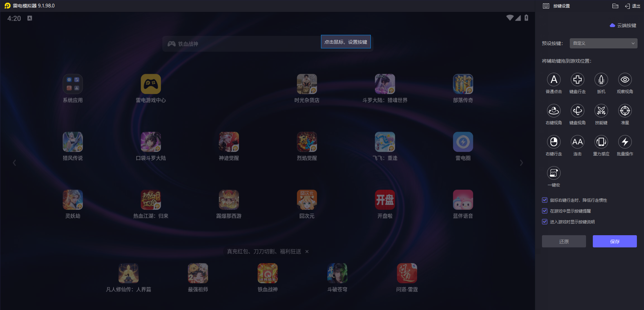Click the 还原 restore button

tap(564, 241)
